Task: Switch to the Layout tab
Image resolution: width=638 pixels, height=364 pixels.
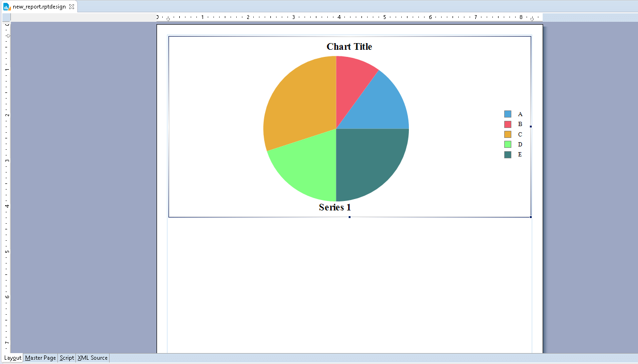Action: (x=13, y=358)
